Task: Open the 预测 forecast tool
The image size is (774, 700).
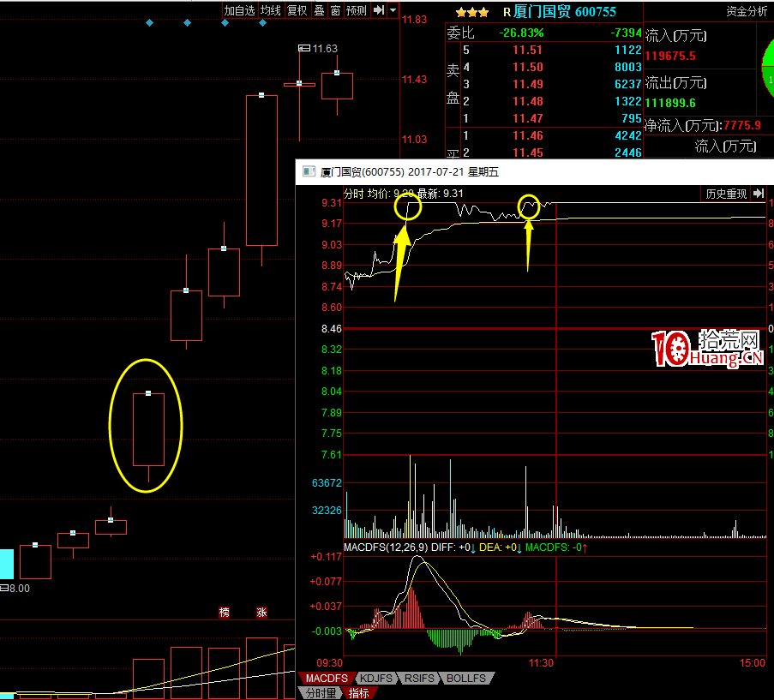Action: coord(357,10)
